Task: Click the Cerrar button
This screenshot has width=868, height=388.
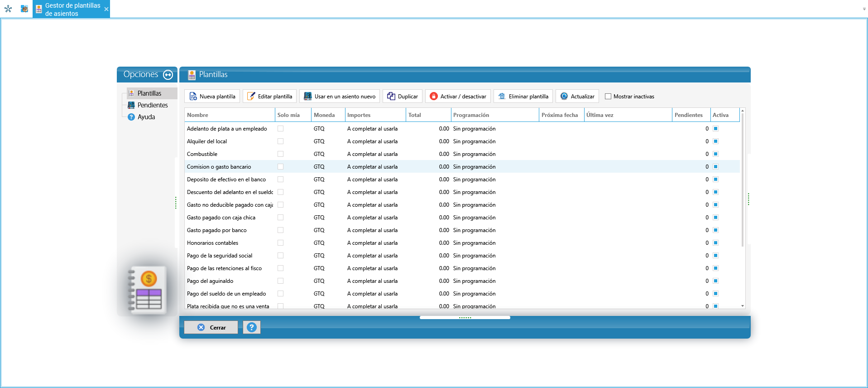Action: [211, 327]
